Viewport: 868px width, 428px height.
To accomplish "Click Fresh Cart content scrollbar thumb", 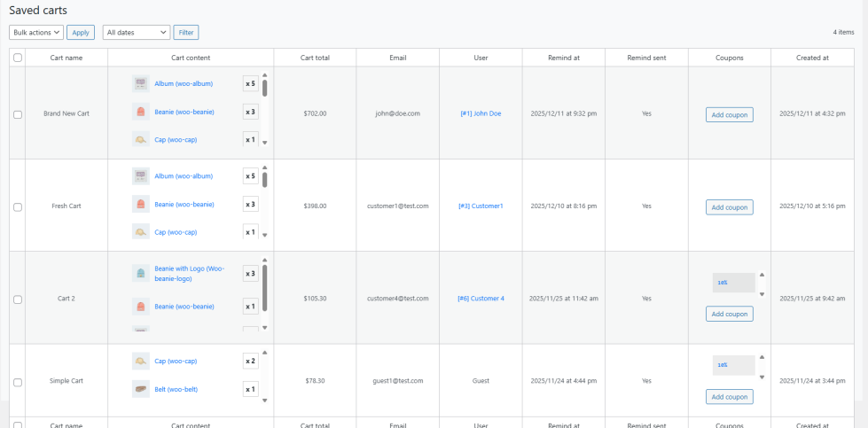I will coord(264,180).
